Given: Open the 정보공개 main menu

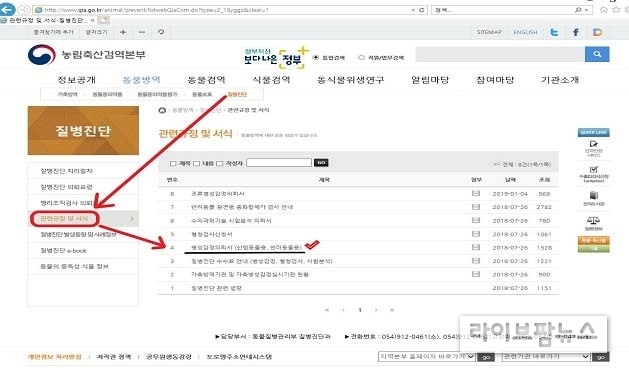Looking at the screenshot, I should pyautogui.click(x=77, y=80).
